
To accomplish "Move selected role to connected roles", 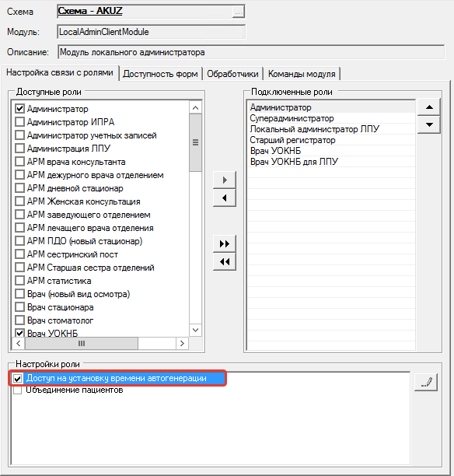I will click(225, 180).
